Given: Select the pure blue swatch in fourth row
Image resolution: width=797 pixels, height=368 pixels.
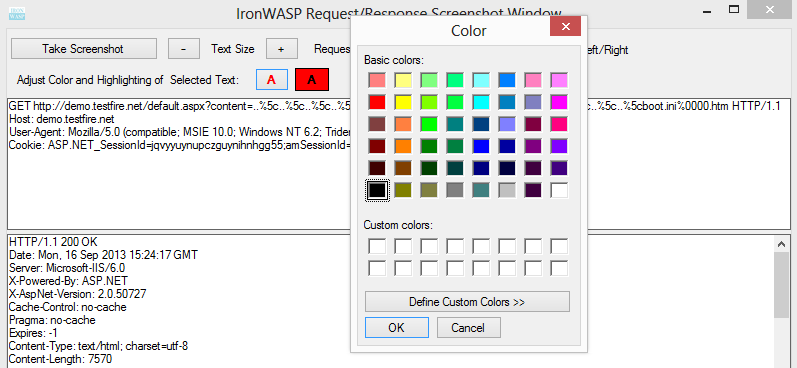Looking at the screenshot, I should point(481,146).
